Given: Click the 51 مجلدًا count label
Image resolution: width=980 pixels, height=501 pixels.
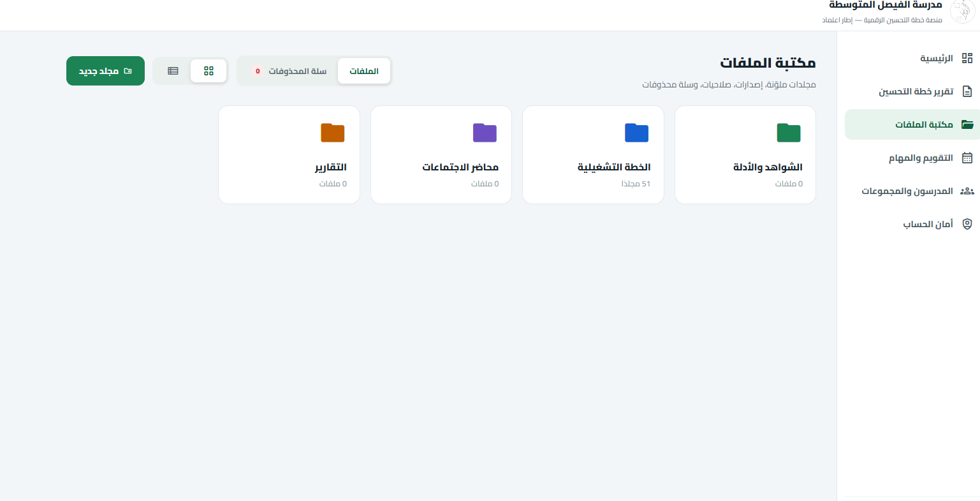Looking at the screenshot, I should 636,184.
